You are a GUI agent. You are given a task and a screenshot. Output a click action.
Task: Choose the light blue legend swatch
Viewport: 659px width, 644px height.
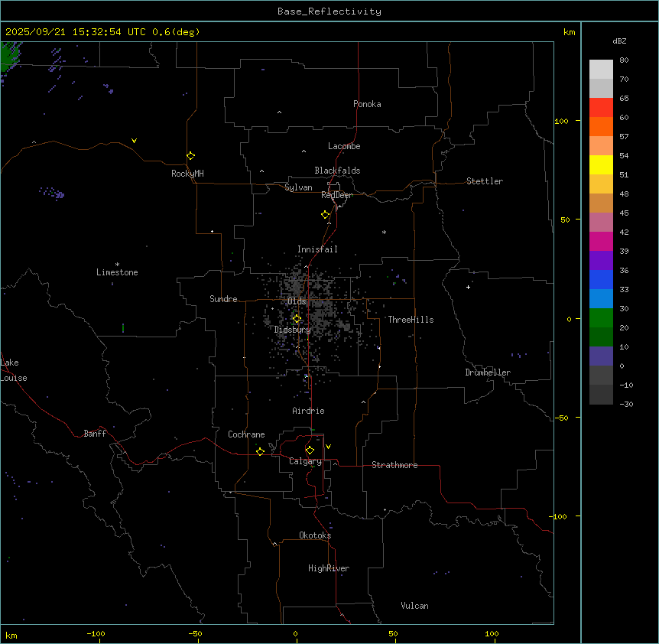point(601,298)
